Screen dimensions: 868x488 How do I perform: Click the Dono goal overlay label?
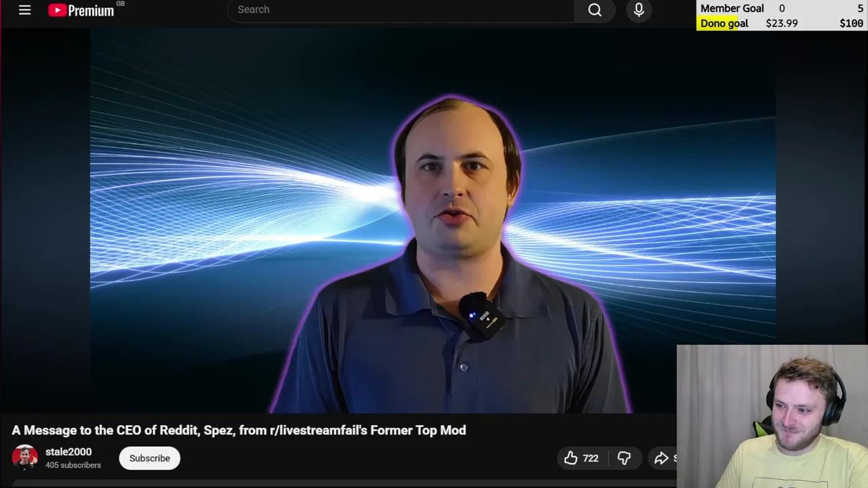[724, 23]
